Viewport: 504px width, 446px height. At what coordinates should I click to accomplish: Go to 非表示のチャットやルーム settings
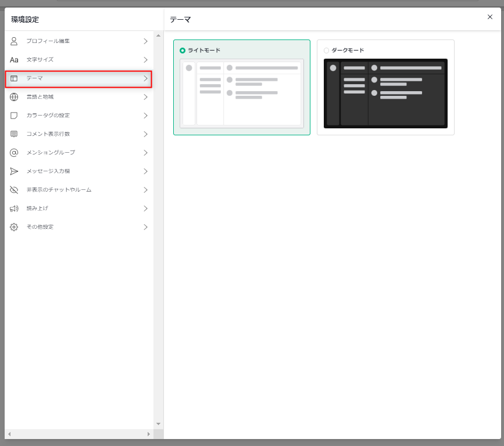[78, 190]
